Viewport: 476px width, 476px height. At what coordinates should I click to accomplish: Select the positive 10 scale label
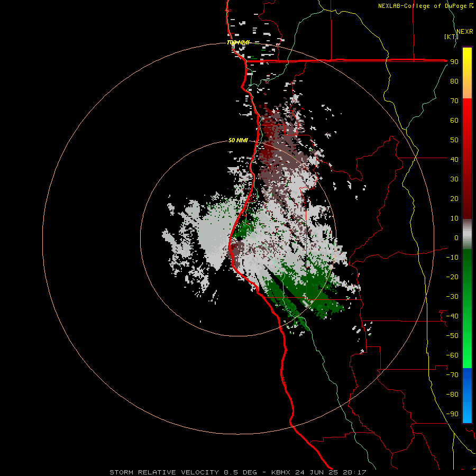454,218
